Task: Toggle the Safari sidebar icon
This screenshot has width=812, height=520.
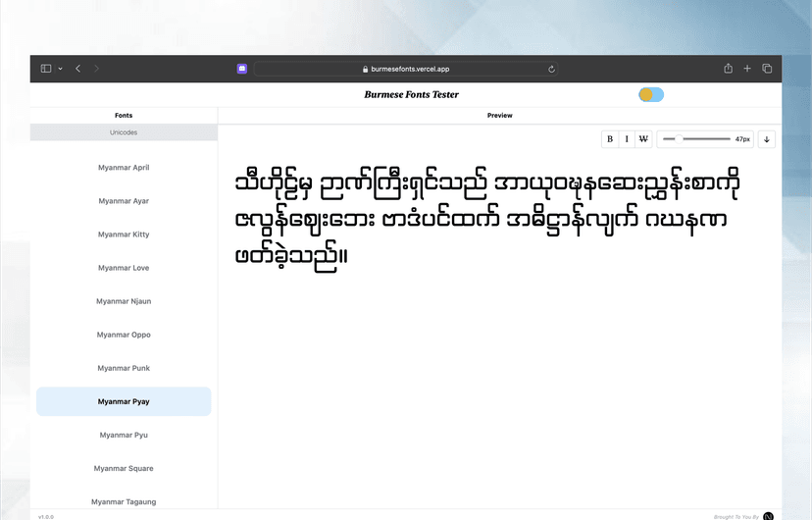Action: point(46,69)
